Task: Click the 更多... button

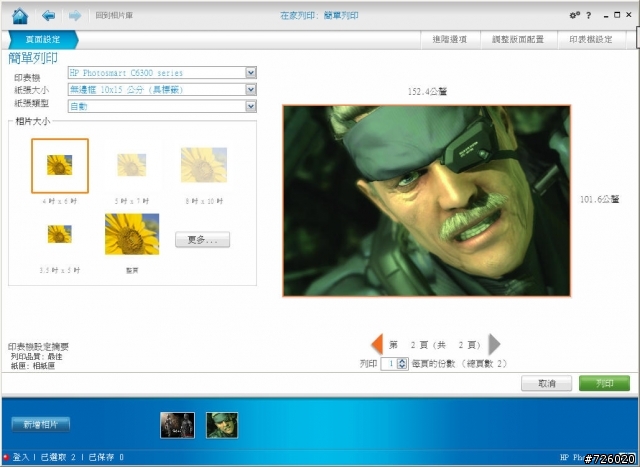Action: [x=202, y=240]
